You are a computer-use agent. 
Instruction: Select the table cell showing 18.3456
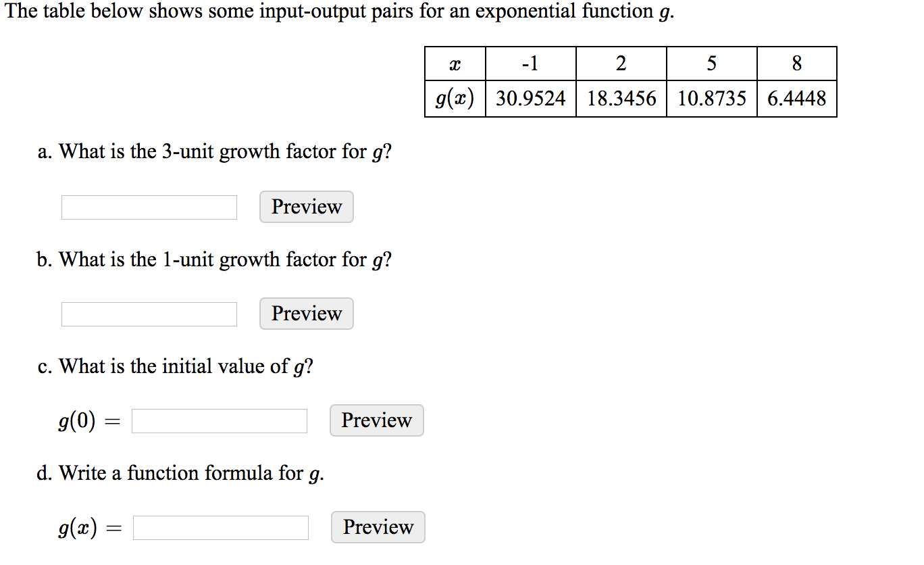coord(621,99)
